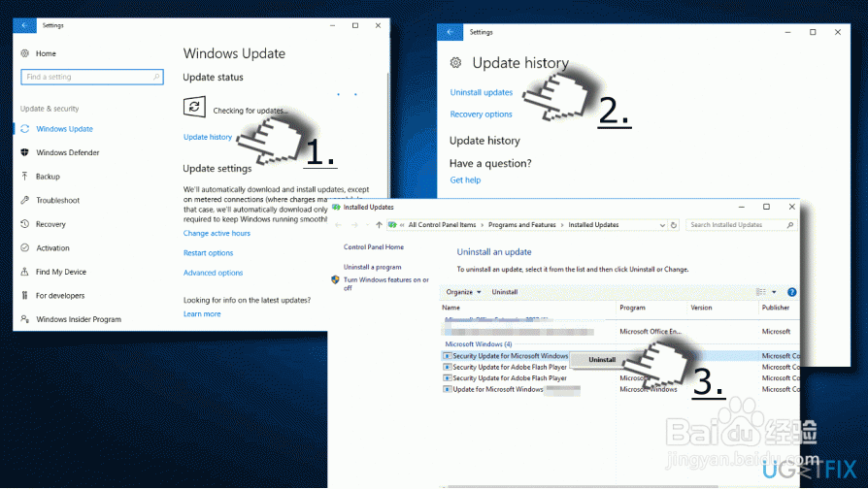Select Recovery in the Settings sidebar
The image size is (868, 489).
(50, 224)
